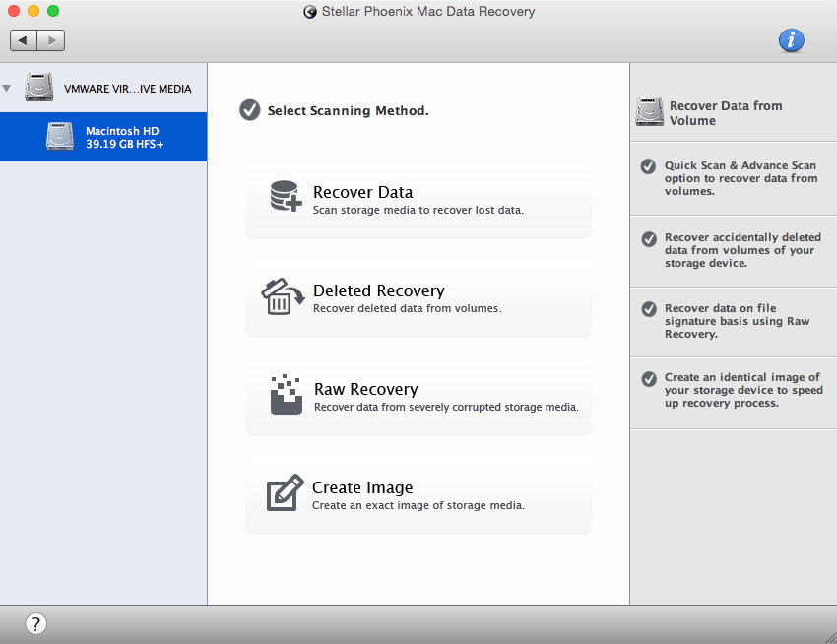
Task: Click the Deleted Recovery trash icon
Action: click(x=283, y=296)
